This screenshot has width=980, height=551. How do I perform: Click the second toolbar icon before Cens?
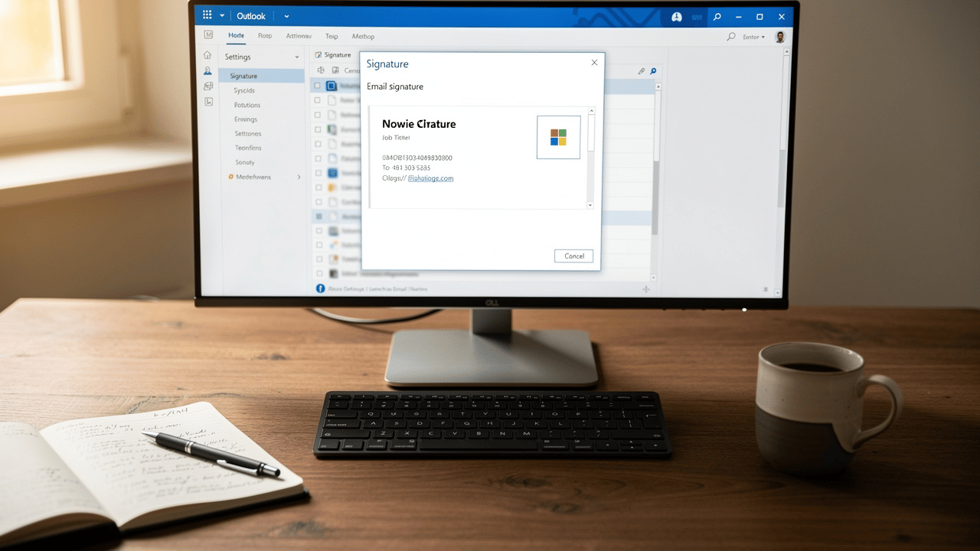pos(335,70)
